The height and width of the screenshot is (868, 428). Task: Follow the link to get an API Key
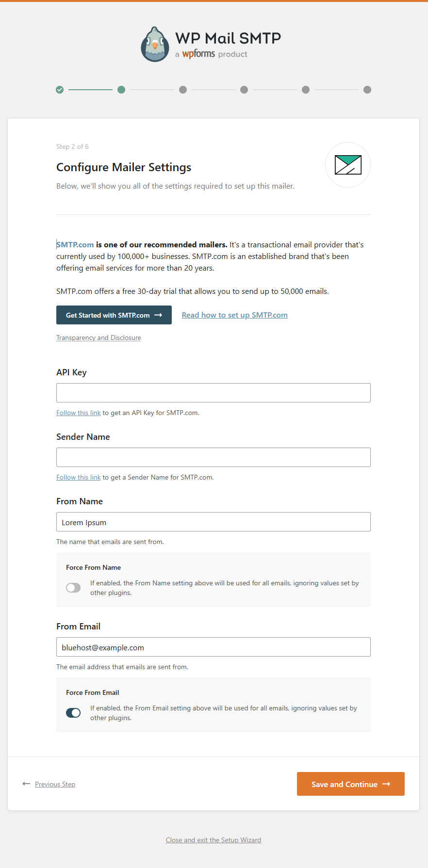coord(78,413)
